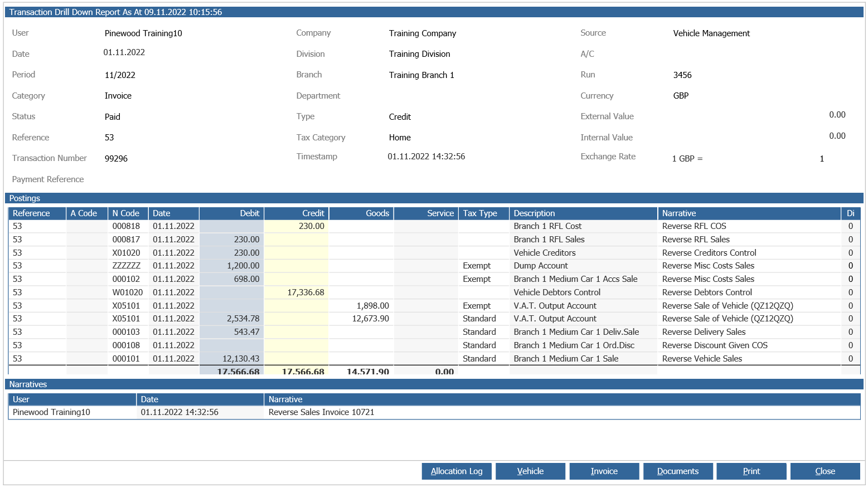Select the Branch 1 RFL Cost row

434,226
